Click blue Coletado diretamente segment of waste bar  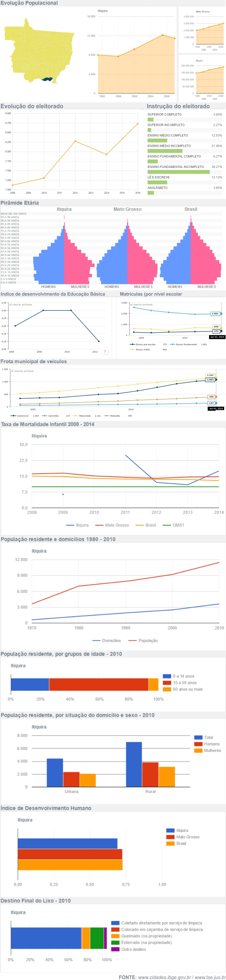[x=46, y=938]
